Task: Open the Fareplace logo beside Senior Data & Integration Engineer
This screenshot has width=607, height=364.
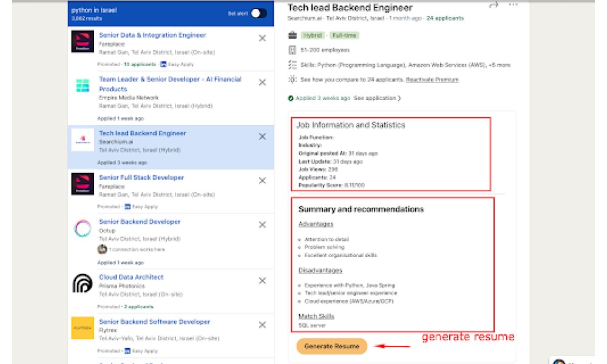Action: [83, 41]
